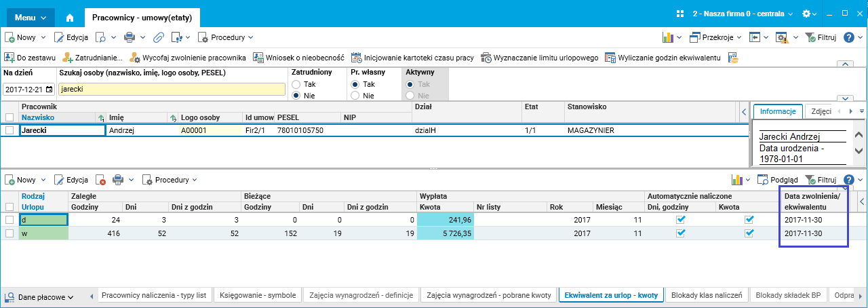Click the lower toolbar printer icon
The image size is (868, 308).
pos(117,180)
